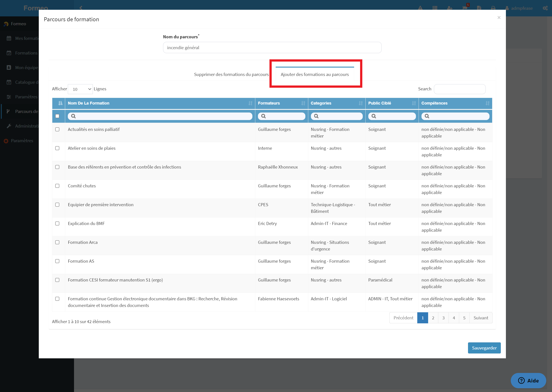Sort by Nom De La Formation column icon

[250, 103]
